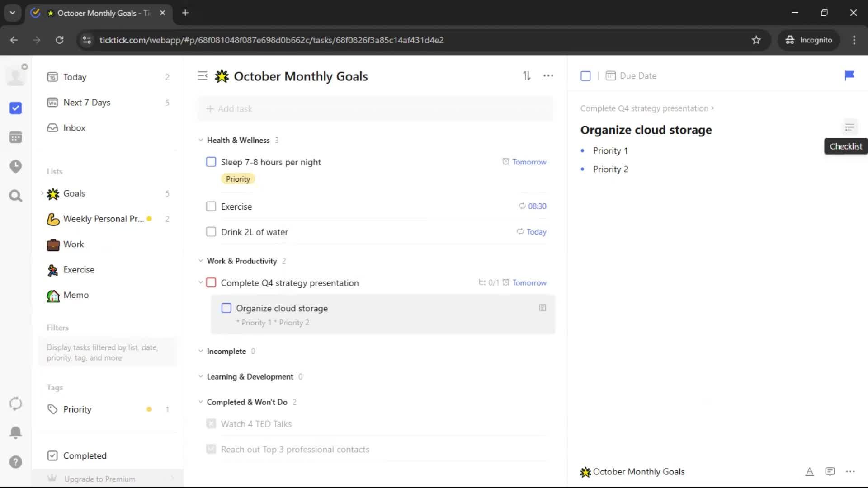
Task: Open the Calendar view in left rail
Action: tap(15, 137)
